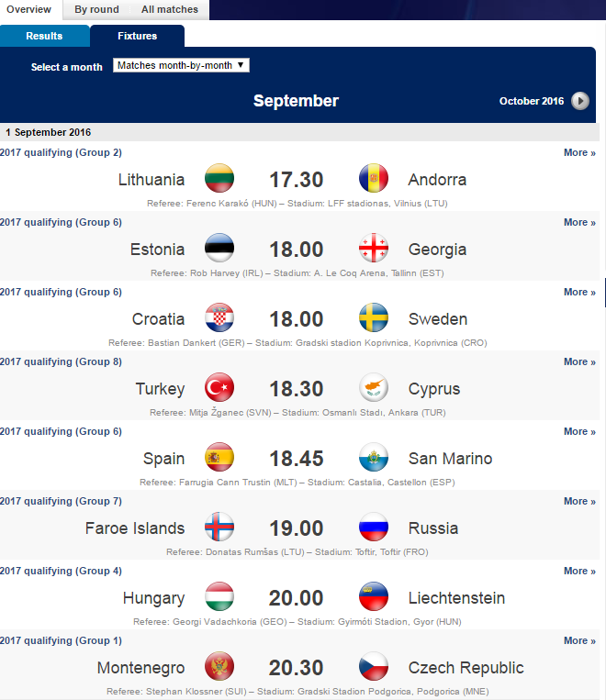
Task: Click the Croatia flag icon
Action: [219, 318]
